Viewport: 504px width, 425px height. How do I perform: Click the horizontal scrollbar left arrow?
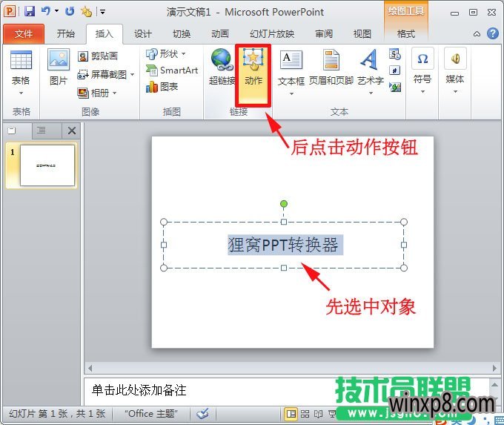click(x=90, y=368)
